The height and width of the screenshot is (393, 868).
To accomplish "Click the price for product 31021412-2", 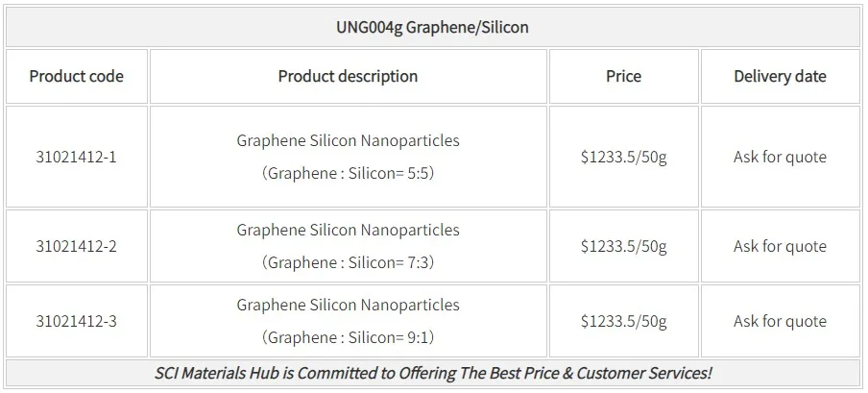I will coord(623,246).
